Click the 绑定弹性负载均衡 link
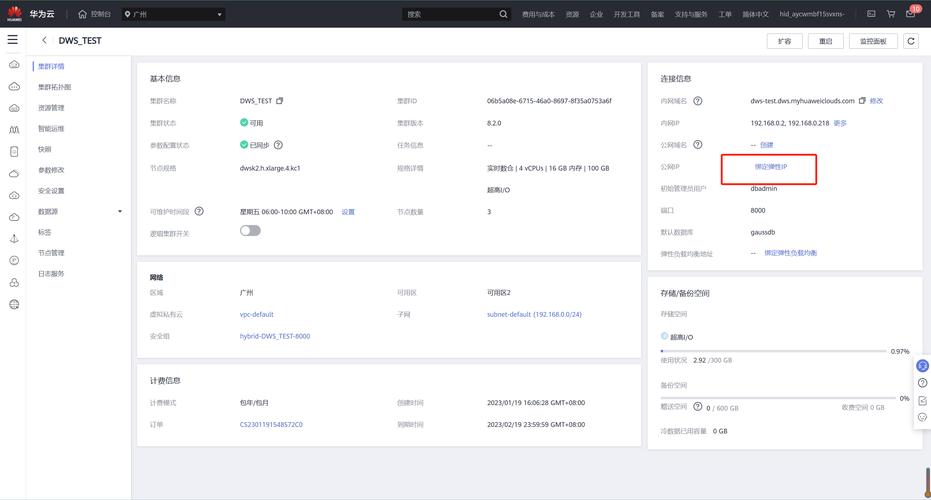The width and height of the screenshot is (931, 500). 790,253
